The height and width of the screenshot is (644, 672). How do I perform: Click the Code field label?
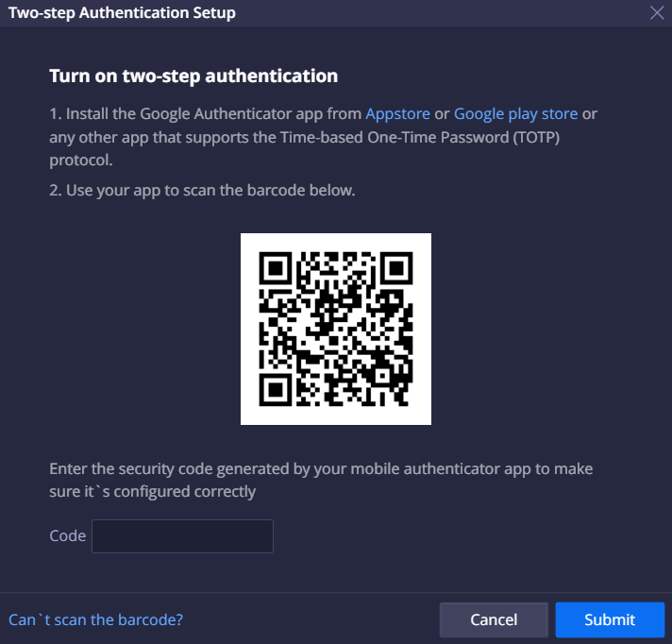point(67,535)
